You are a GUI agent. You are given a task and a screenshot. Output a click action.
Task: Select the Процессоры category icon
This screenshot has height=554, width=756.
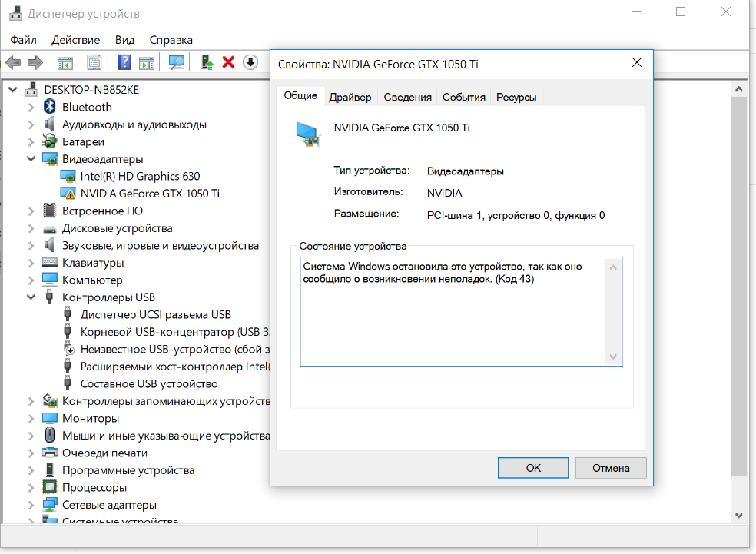[50, 487]
